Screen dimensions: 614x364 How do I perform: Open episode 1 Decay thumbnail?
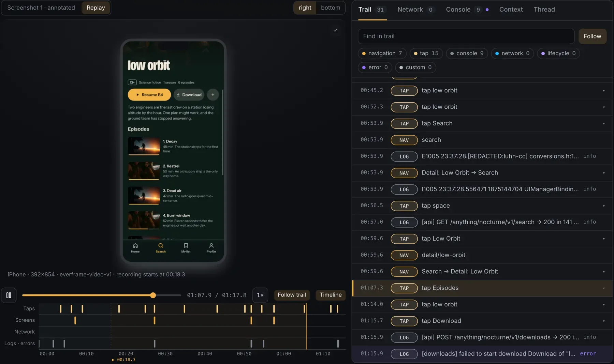pos(144,146)
